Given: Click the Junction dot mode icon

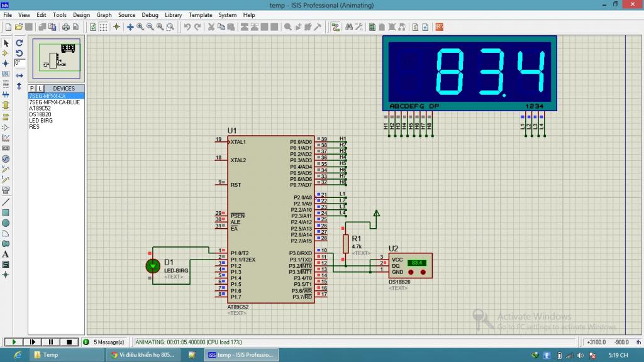Looking at the screenshot, I should click(x=6, y=63).
